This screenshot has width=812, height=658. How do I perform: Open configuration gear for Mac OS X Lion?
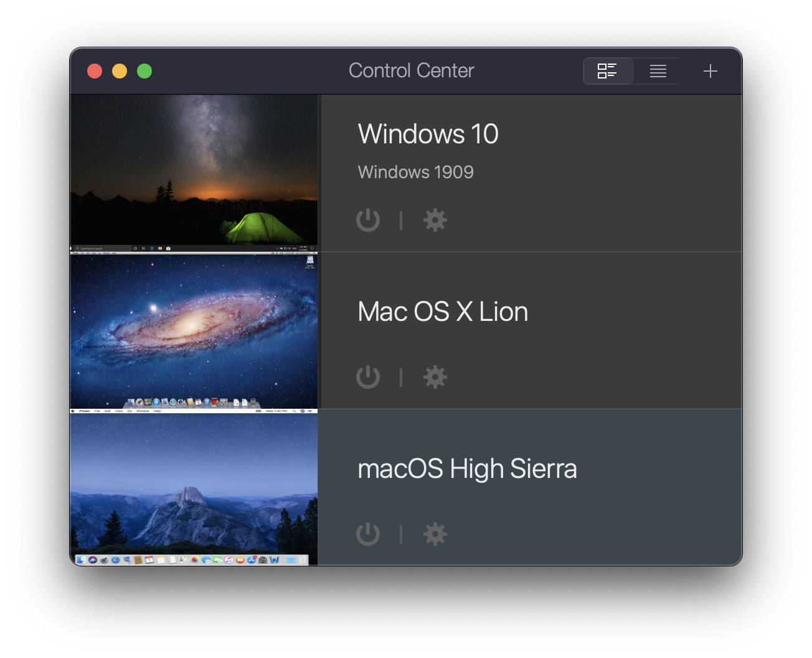(435, 377)
